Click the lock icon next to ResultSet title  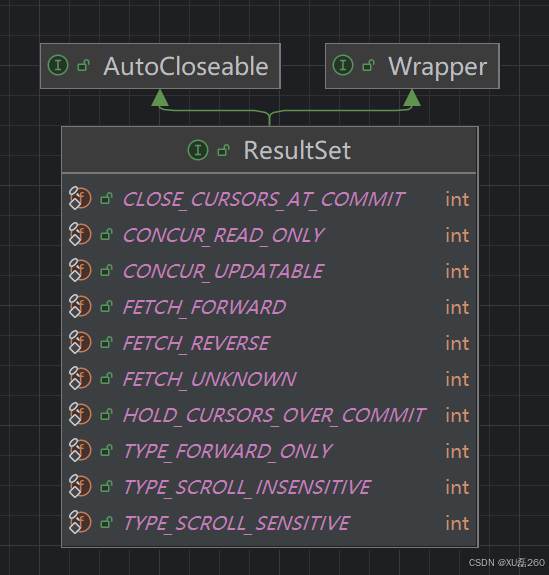click(x=224, y=150)
